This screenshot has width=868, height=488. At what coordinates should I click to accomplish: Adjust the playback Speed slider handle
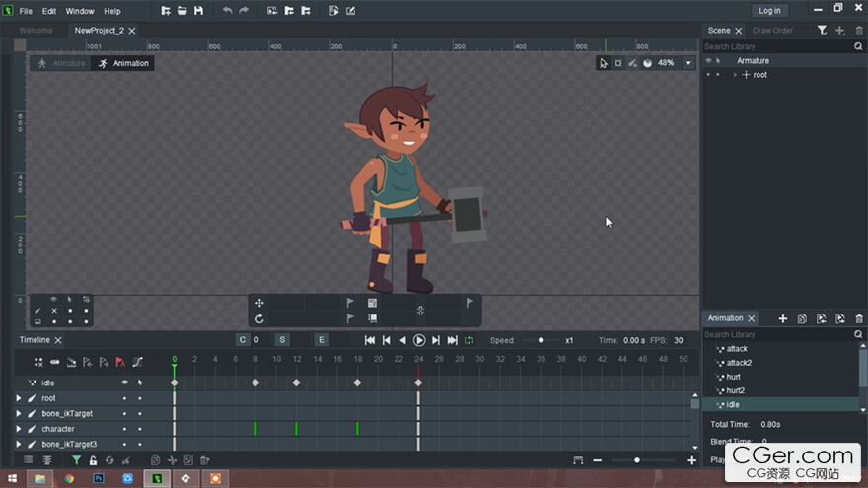pyautogui.click(x=541, y=340)
